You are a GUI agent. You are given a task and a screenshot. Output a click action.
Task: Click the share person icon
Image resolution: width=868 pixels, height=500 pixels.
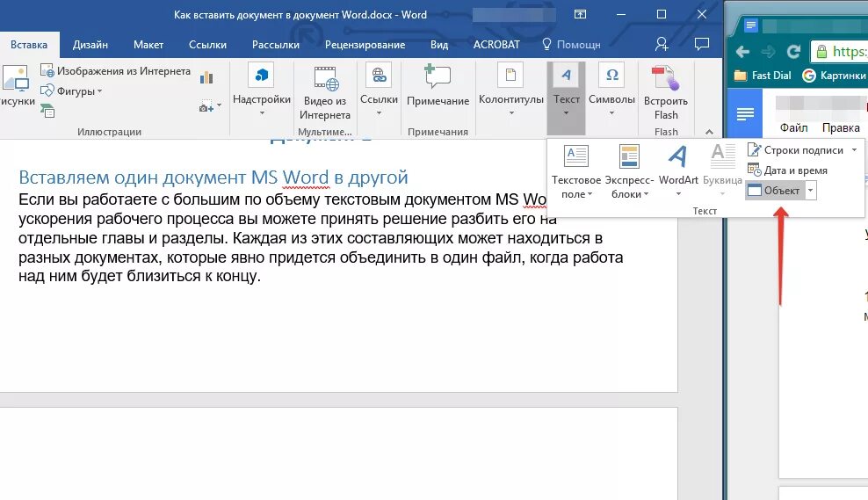(x=662, y=44)
